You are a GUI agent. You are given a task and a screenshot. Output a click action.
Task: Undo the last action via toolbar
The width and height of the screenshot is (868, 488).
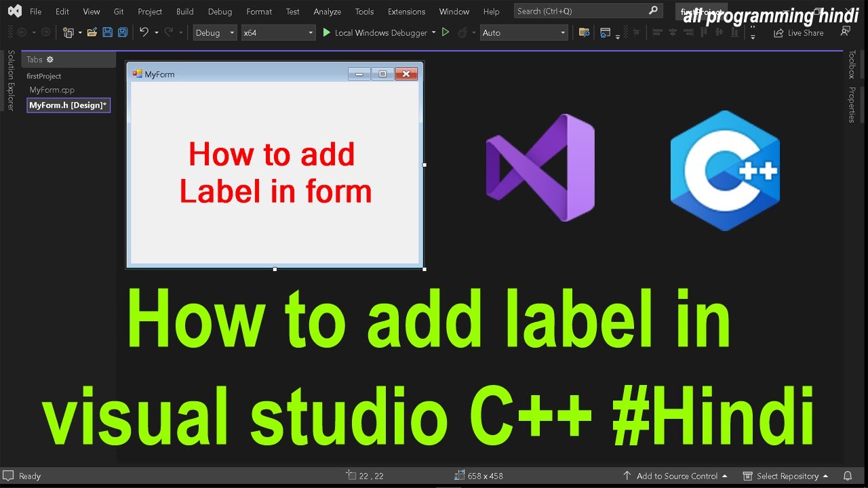tap(144, 33)
